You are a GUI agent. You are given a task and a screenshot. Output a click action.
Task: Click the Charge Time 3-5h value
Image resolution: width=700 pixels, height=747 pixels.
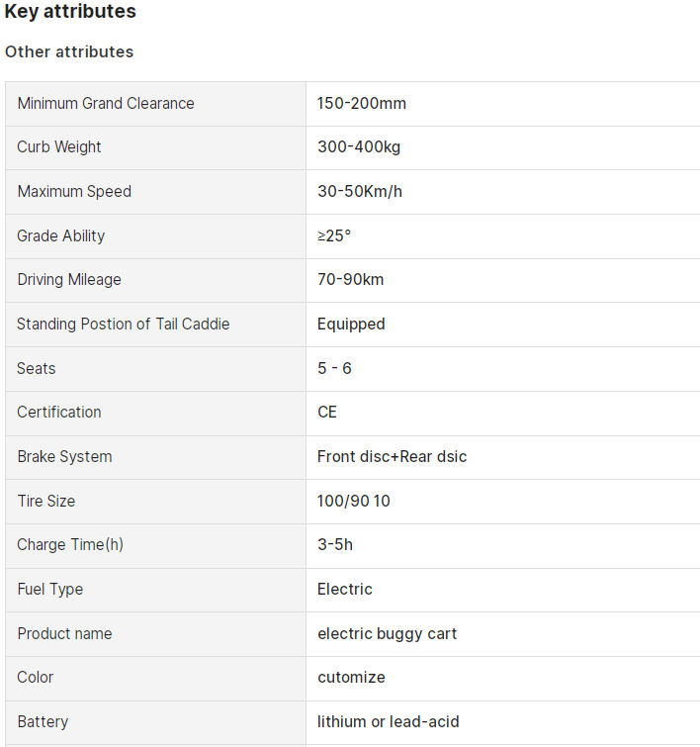tap(335, 544)
